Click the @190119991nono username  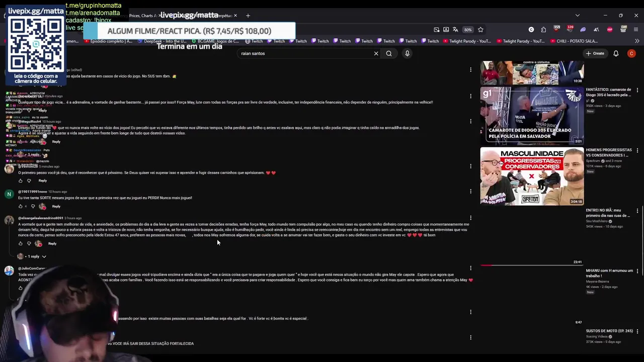(x=32, y=192)
